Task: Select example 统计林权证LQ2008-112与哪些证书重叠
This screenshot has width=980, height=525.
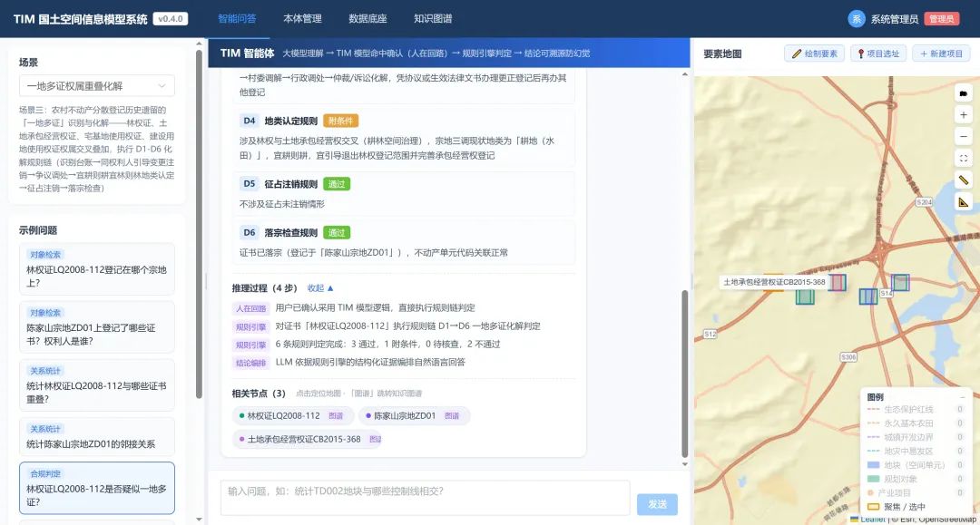Action: (97, 385)
